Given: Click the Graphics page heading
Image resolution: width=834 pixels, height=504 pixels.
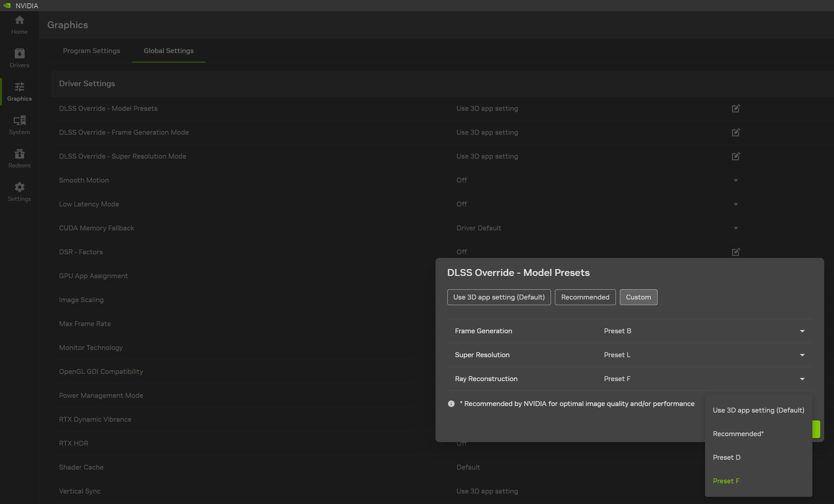Looking at the screenshot, I should pyautogui.click(x=68, y=25).
